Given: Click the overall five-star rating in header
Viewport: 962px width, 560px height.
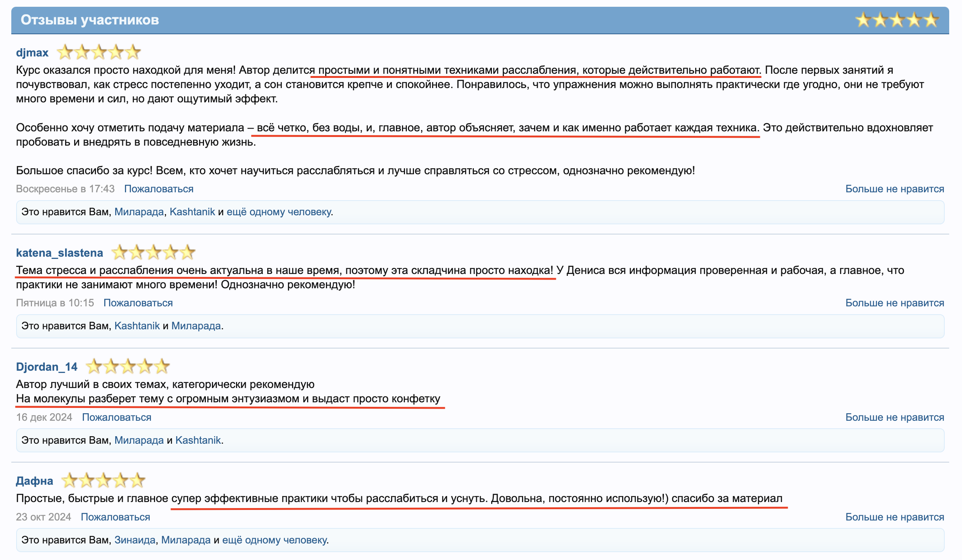Looking at the screenshot, I should [x=897, y=20].
